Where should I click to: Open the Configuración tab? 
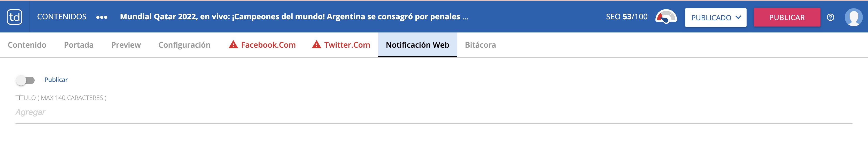(x=184, y=45)
